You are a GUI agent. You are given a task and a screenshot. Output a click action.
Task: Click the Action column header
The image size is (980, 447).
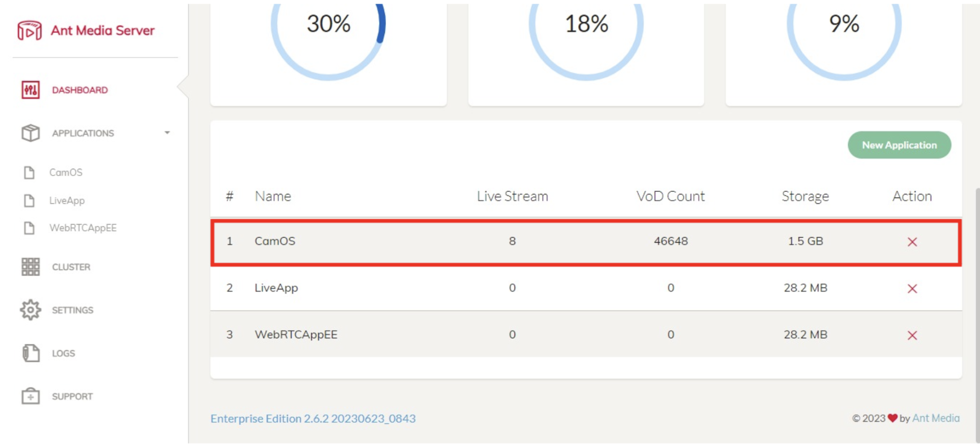pos(912,196)
